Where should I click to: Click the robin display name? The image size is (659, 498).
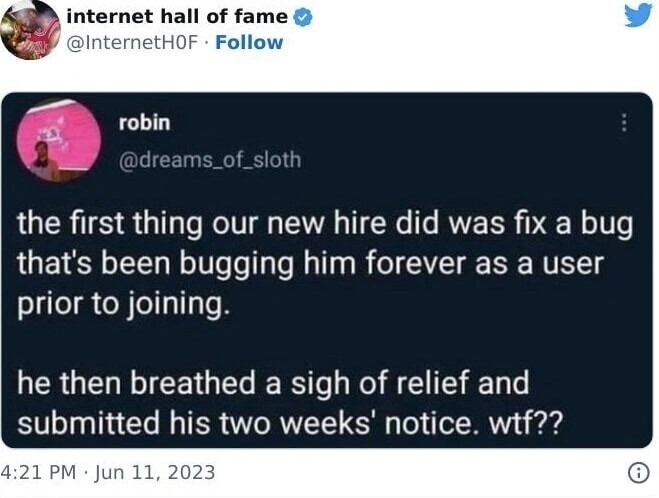coord(145,123)
